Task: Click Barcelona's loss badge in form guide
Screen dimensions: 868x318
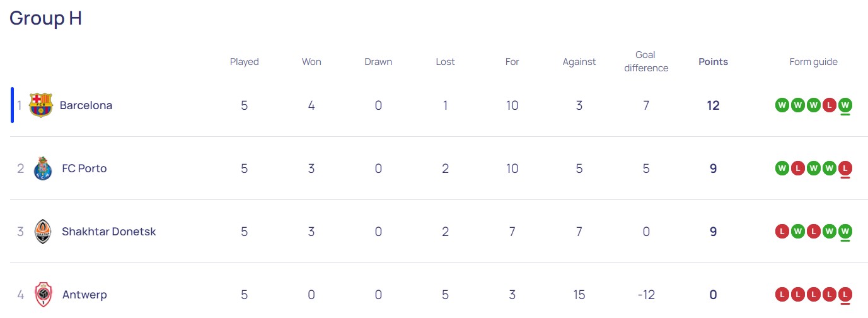Action: (x=830, y=105)
